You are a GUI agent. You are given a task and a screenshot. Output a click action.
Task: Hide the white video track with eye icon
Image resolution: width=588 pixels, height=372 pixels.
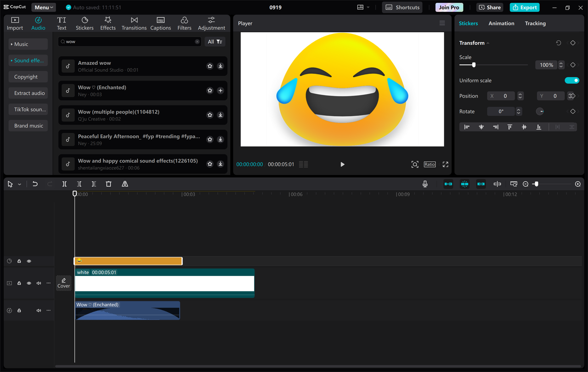28,283
